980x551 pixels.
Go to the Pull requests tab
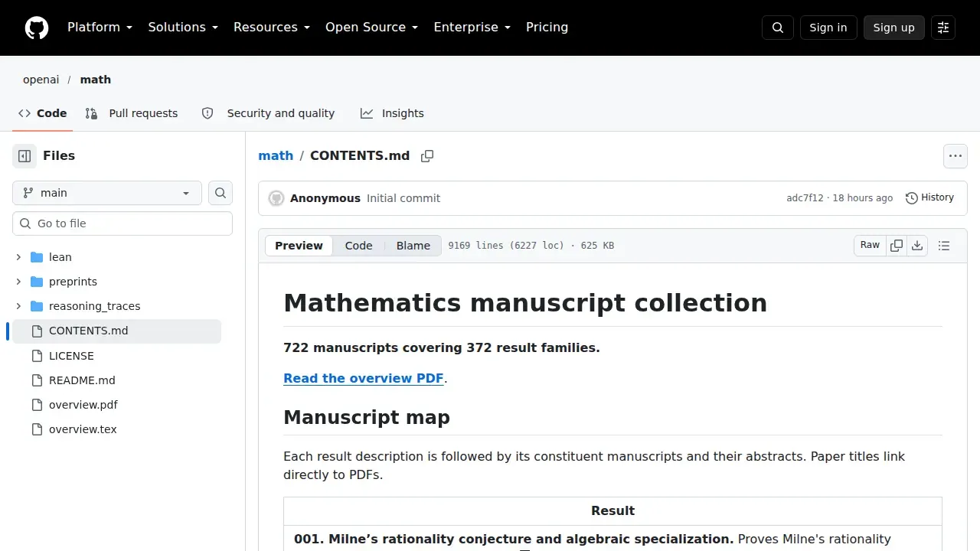click(131, 113)
